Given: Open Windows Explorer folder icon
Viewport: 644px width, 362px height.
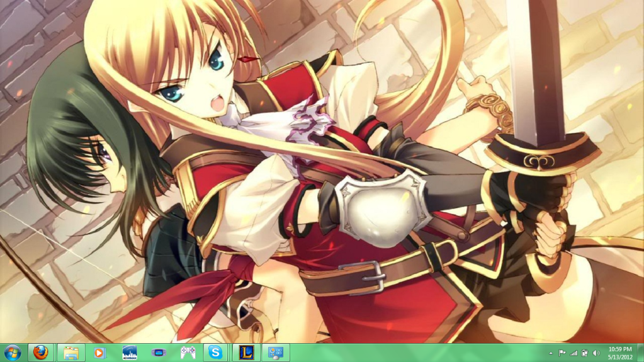Looking at the screenshot, I should point(71,353).
